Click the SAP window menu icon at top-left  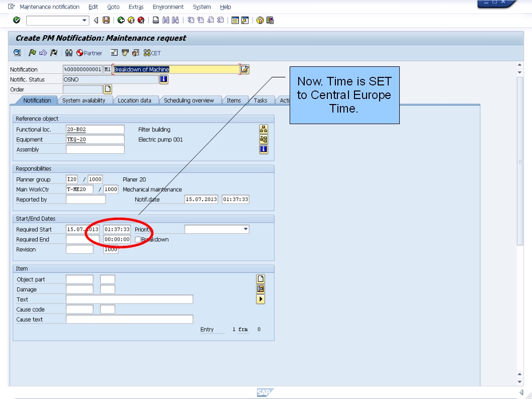[x=12, y=7]
